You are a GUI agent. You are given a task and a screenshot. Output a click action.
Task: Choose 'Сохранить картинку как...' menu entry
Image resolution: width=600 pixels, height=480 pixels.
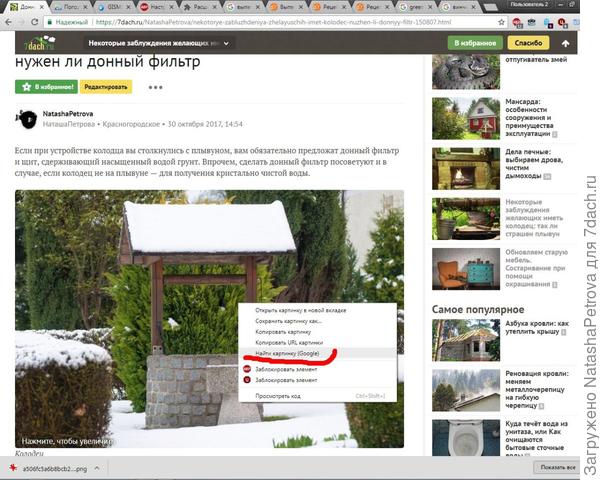tap(288, 320)
